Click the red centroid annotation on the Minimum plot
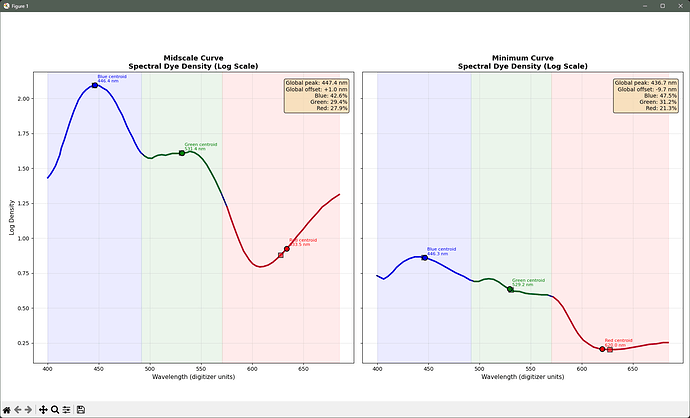 coord(618,342)
